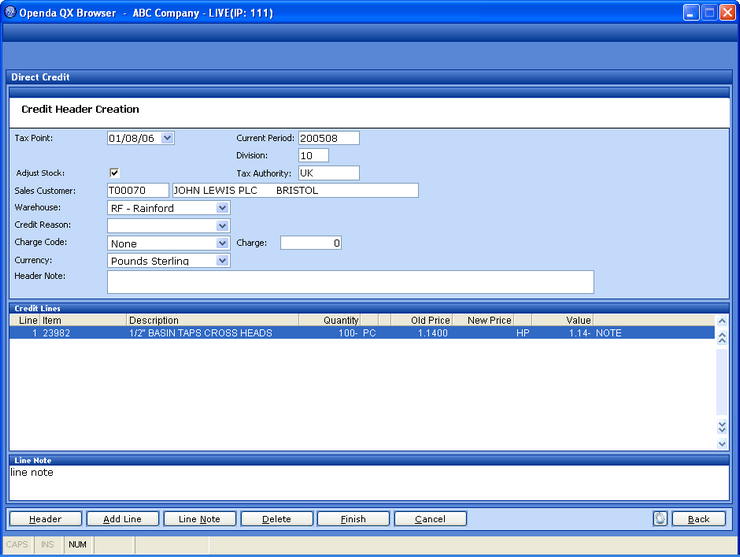Click the Back button
The image size is (740, 557).
click(698, 519)
